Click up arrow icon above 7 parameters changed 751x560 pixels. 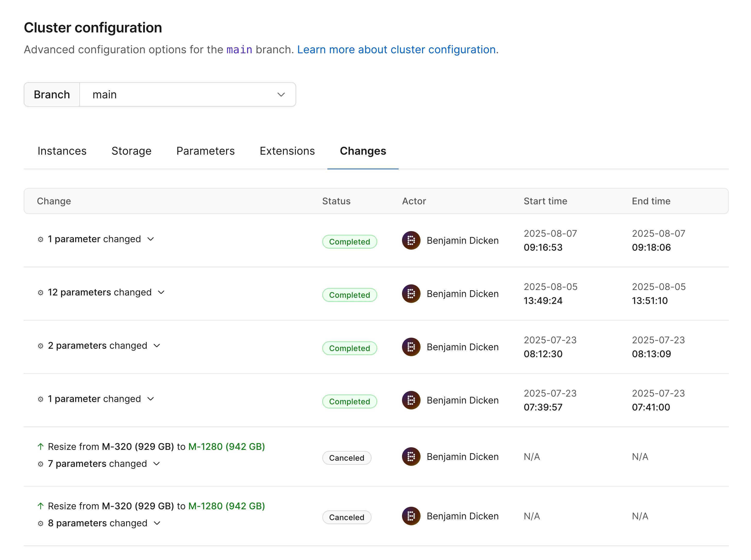[x=41, y=447]
